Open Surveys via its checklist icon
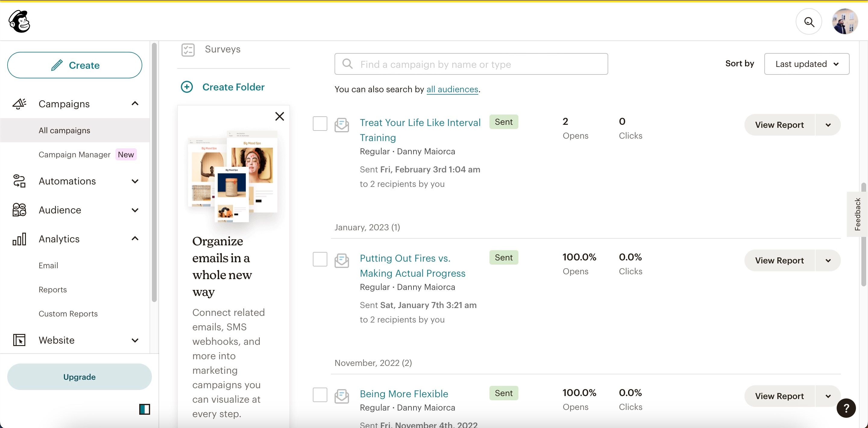 tap(188, 49)
